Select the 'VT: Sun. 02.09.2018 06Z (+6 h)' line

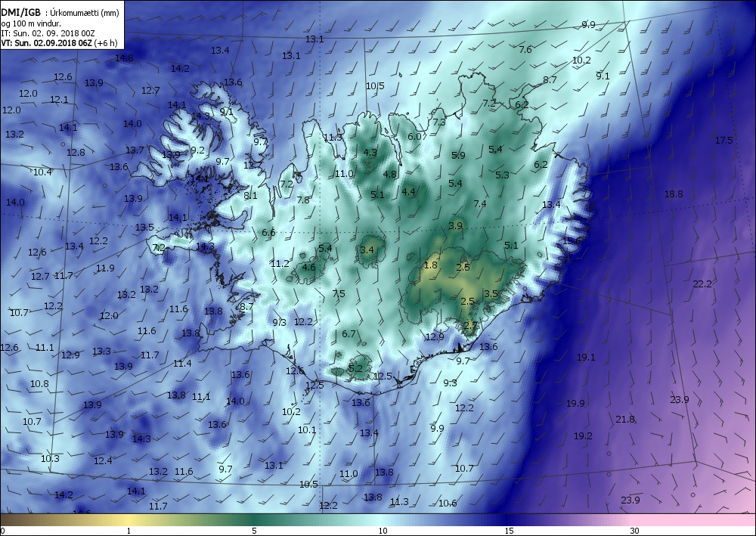coord(59,42)
